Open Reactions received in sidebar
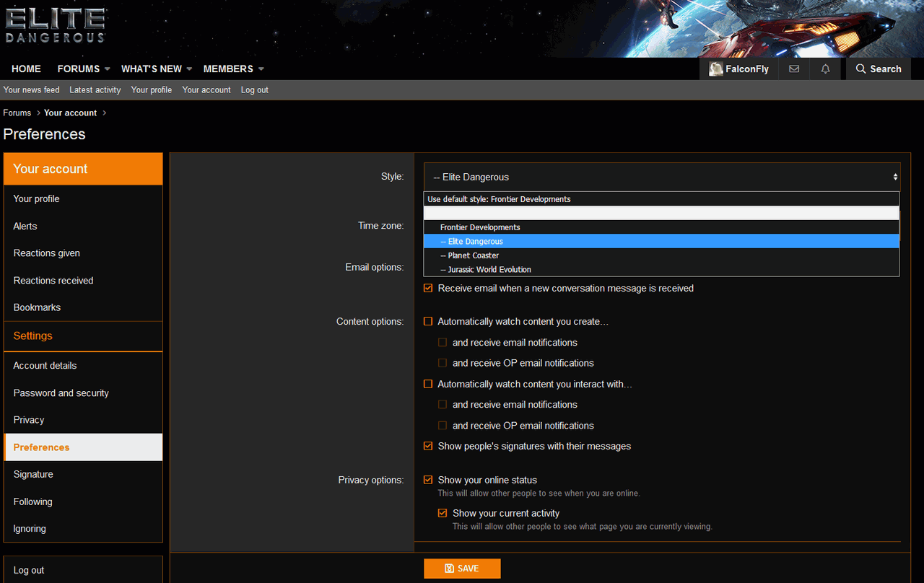The image size is (924, 583). 83,280
